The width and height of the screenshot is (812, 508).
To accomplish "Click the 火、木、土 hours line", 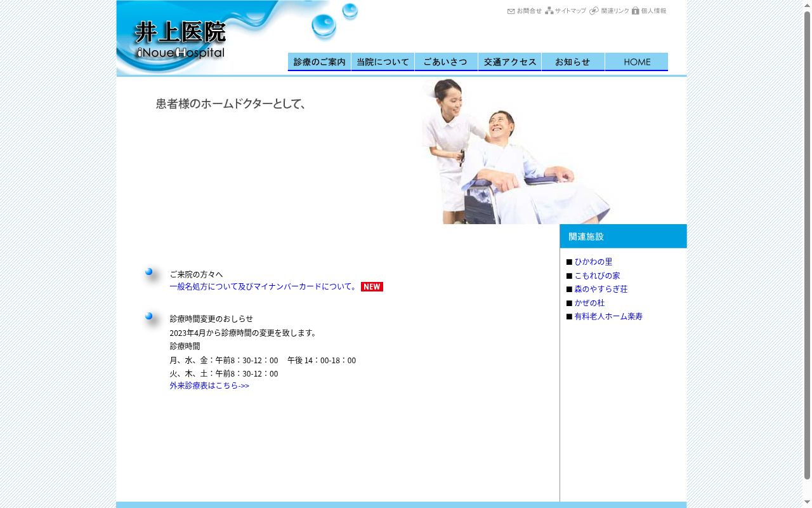I will tap(223, 373).
